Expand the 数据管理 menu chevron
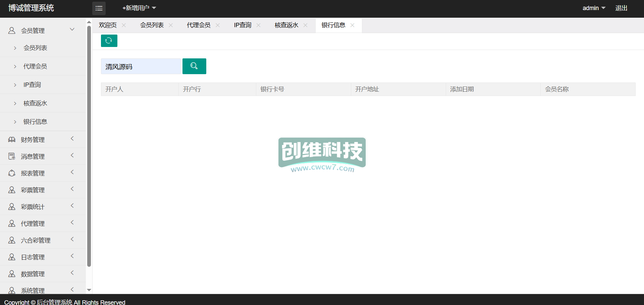 (x=72, y=273)
